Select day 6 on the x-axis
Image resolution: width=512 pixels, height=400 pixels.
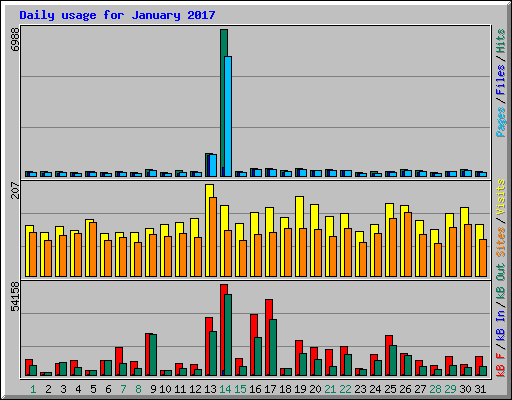108,389
